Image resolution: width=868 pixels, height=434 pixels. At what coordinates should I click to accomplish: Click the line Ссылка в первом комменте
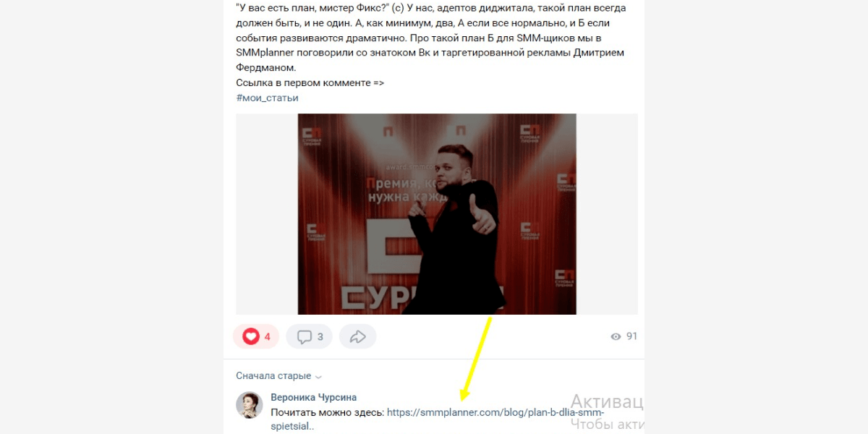tap(310, 82)
